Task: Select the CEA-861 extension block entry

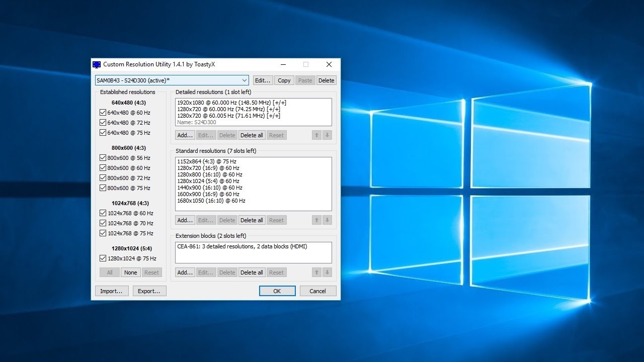Action: pos(242,246)
